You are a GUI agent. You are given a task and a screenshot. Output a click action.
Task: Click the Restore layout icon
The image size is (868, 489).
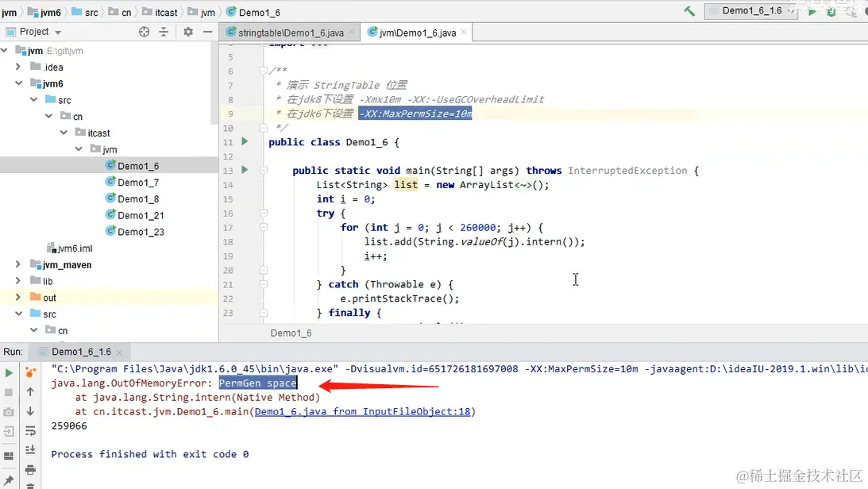[8, 456]
